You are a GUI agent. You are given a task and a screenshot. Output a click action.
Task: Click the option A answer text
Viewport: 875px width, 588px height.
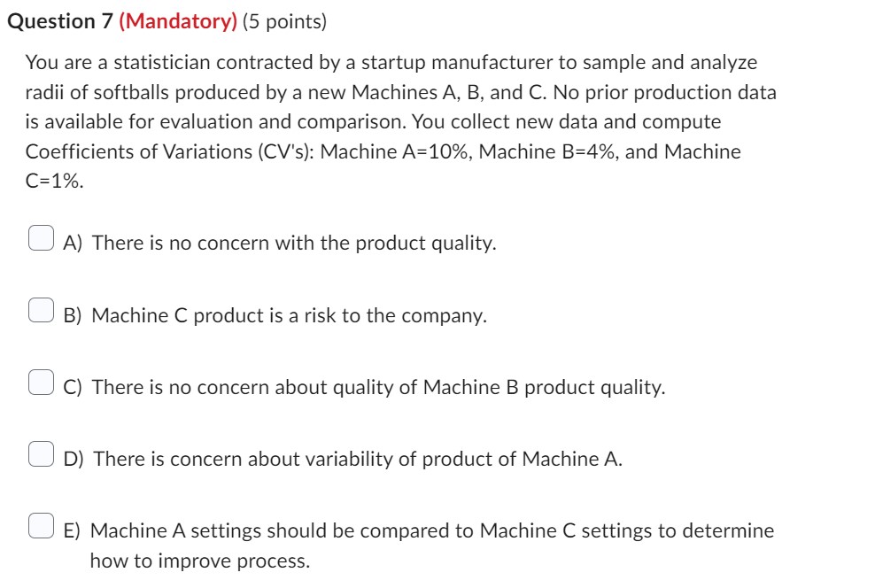tap(280, 243)
